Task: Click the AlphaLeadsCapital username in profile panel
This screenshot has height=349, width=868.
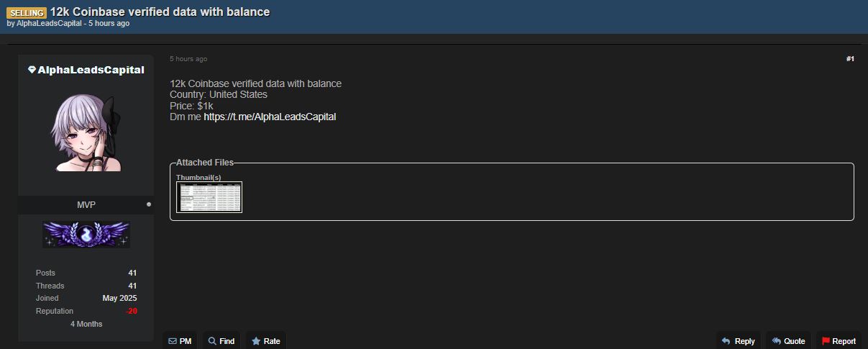Action: [91, 70]
